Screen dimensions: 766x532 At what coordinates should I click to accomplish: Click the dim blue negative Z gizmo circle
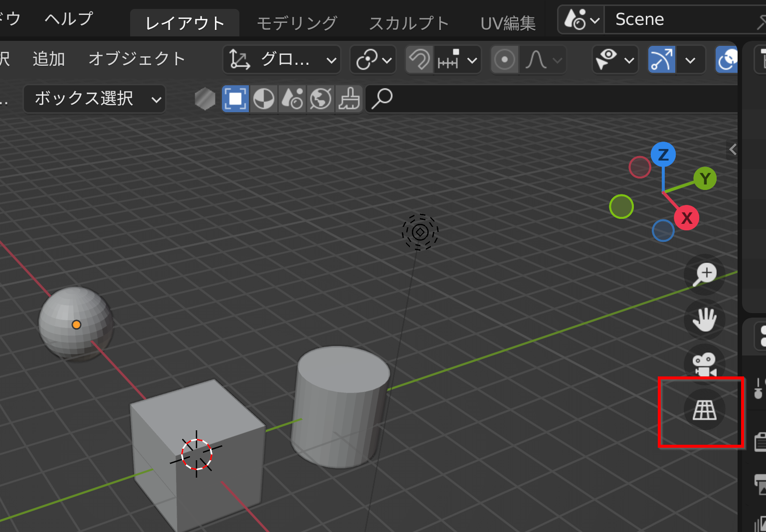pyautogui.click(x=663, y=230)
